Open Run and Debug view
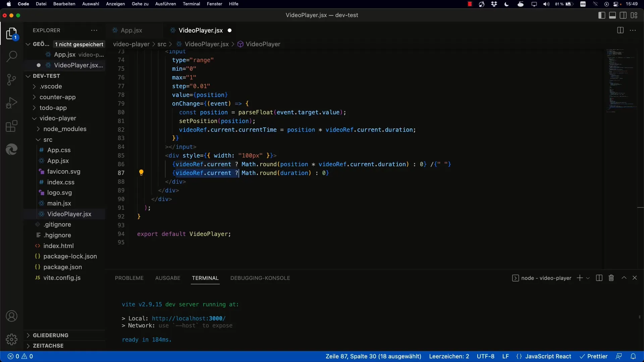 coord(11,103)
